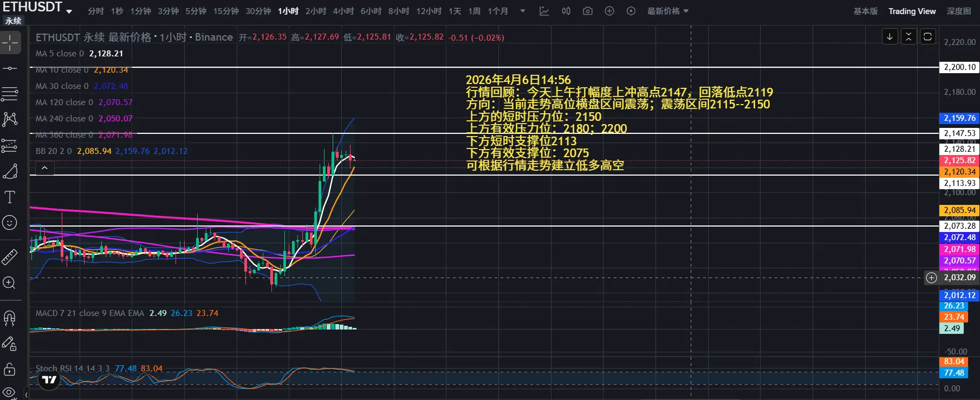Select the brush and shapes tool
The width and height of the screenshot is (980, 400).
[x=10, y=171]
